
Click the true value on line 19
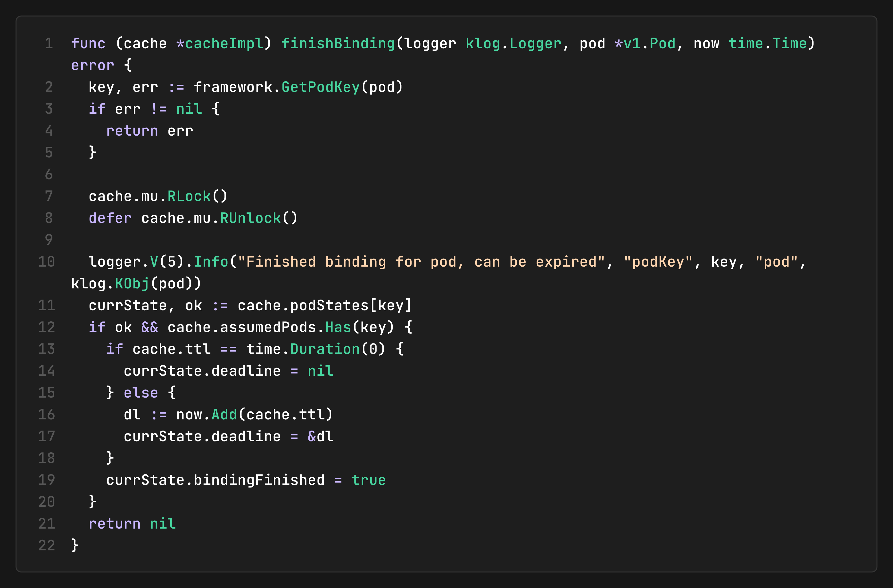pos(368,480)
